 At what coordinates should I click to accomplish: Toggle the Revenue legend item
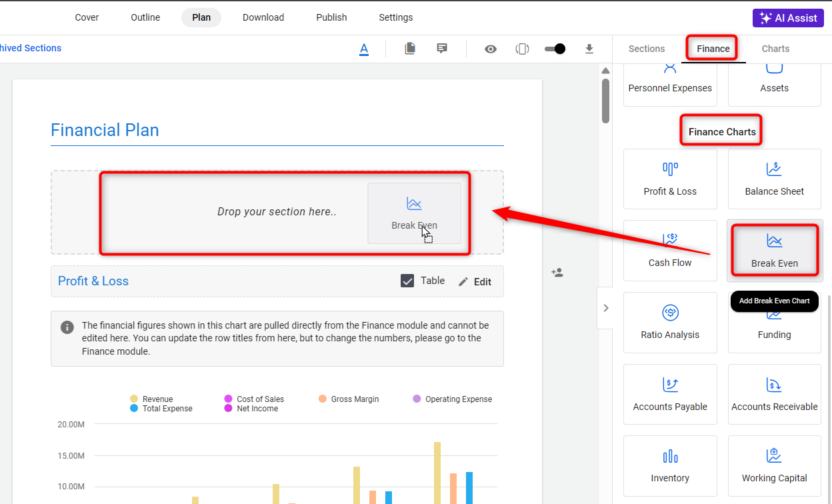(x=151, y=399)
